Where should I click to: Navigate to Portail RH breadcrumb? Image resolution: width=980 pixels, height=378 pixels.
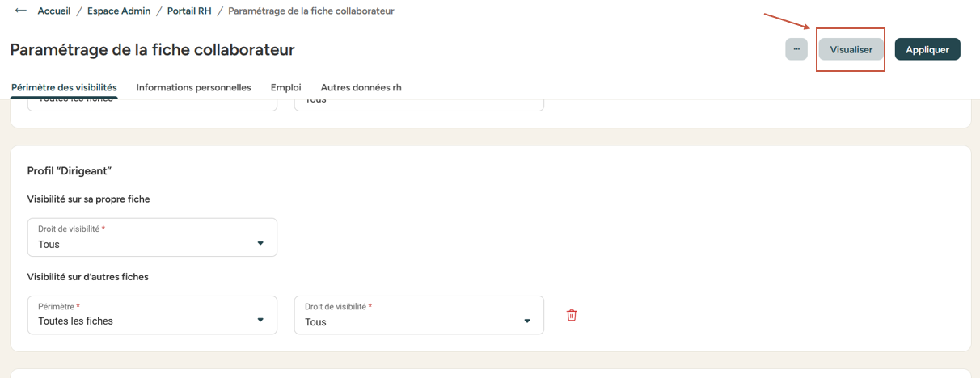(189, 11)
